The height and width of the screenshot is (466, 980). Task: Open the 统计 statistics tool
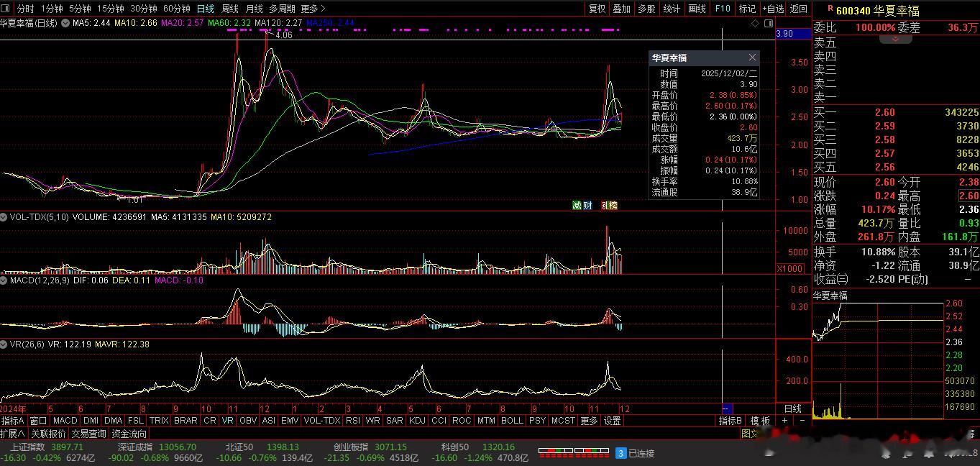pyautogui.click(x=672, y=9)
